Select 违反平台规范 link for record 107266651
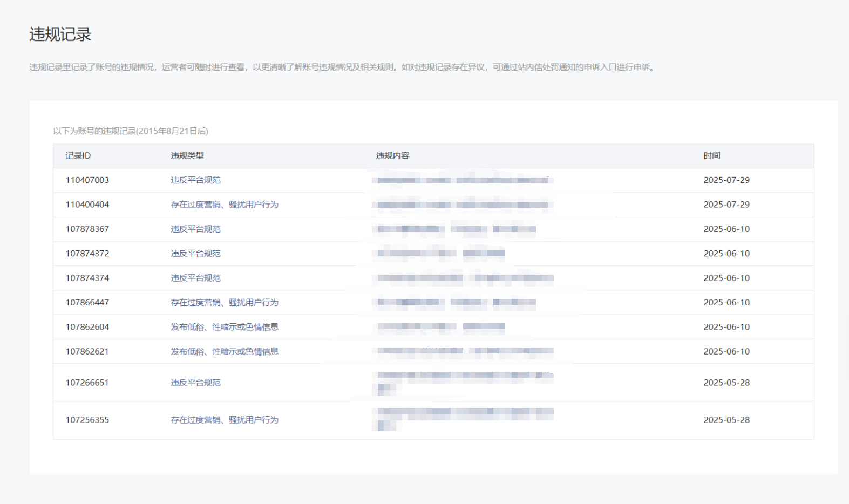This screenshot has height=504, width=849. pyautogui.click(x=195, y=383)
